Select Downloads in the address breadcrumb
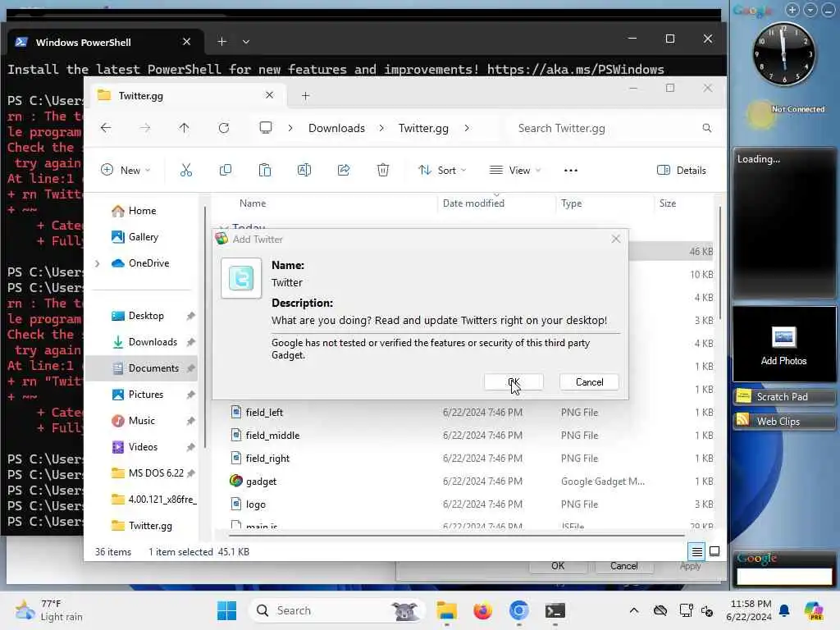 (x=336, y=128)
